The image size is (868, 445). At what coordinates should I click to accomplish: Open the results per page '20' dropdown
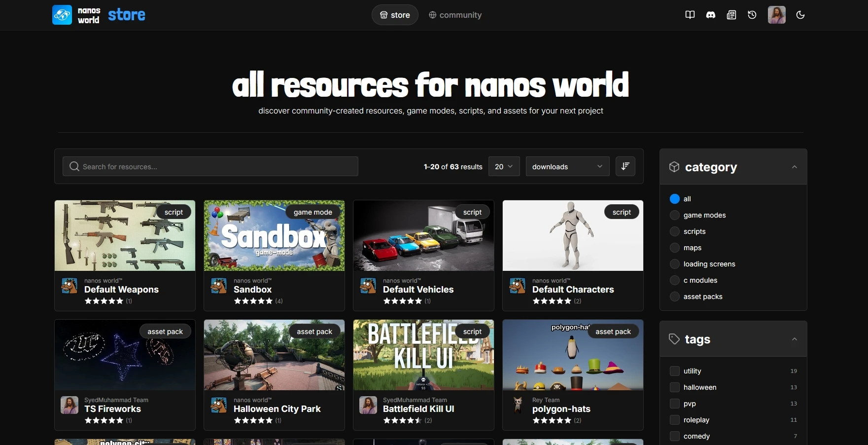(504, 166)
